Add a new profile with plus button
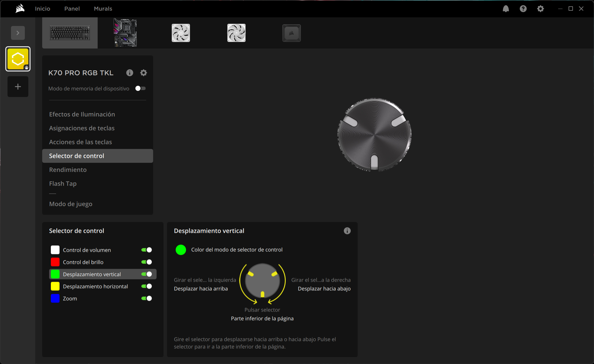This screenshot has width=594, height=364. [18, 87]
